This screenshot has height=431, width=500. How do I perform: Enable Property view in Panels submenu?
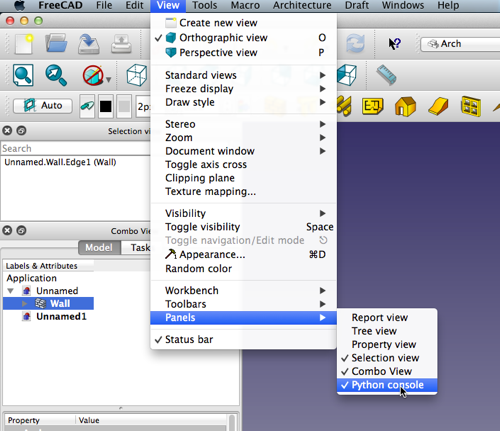point(387,344)
